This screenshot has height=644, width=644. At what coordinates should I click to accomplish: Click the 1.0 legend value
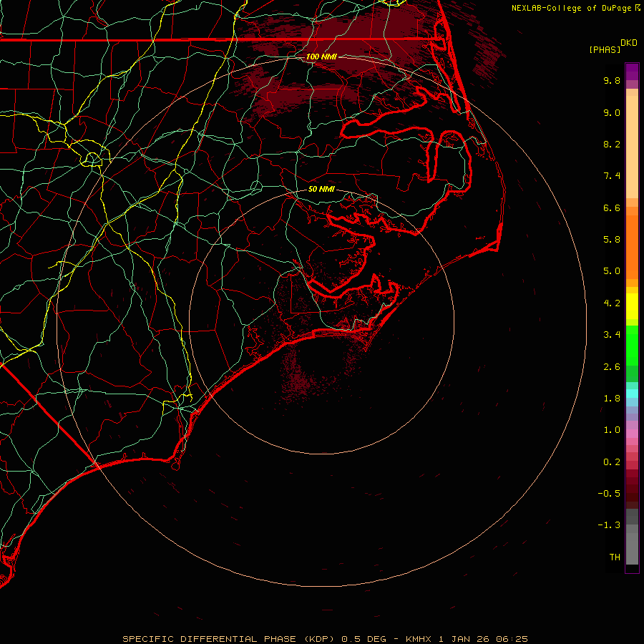(612, 430)
